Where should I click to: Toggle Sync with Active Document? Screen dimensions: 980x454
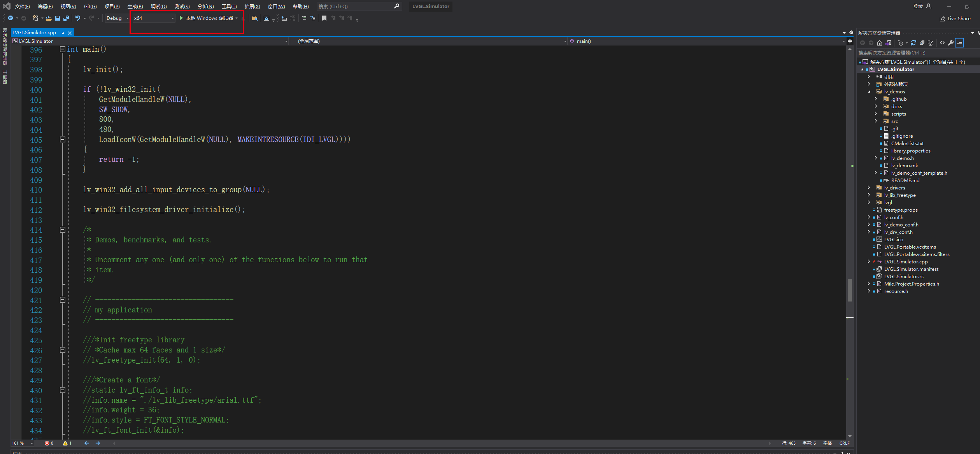tap(889, 43)
